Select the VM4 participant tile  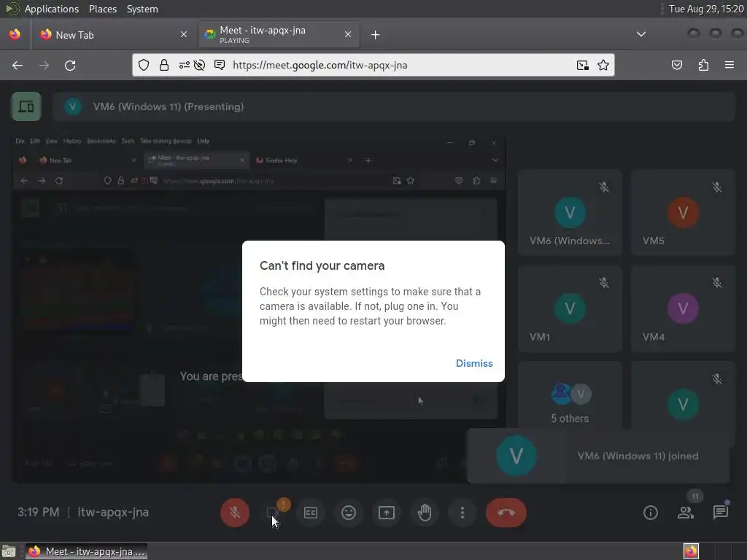[683, 308]
